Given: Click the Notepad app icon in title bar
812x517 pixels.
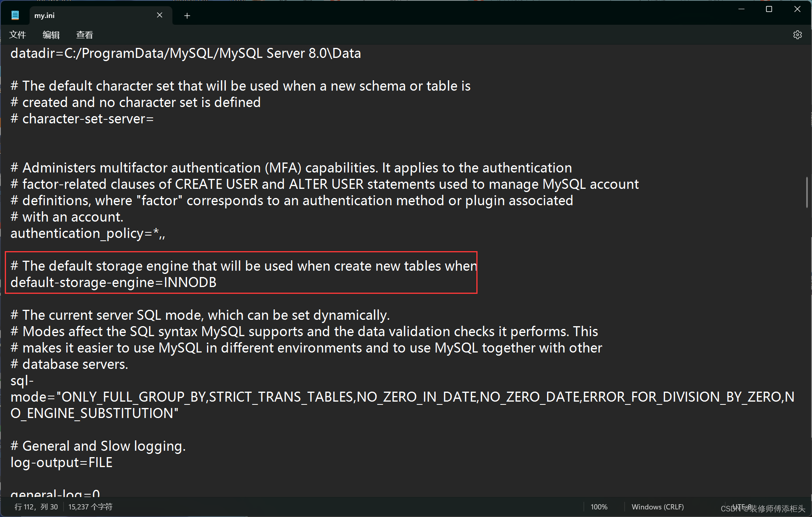Looking at the screenshot, I should [15, 15].
